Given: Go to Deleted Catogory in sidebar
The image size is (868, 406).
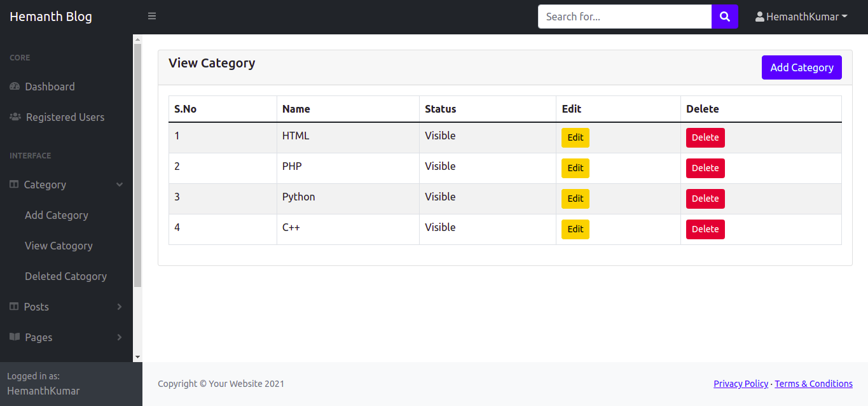Looking at the screenshot, I should [x=65, y=276].
